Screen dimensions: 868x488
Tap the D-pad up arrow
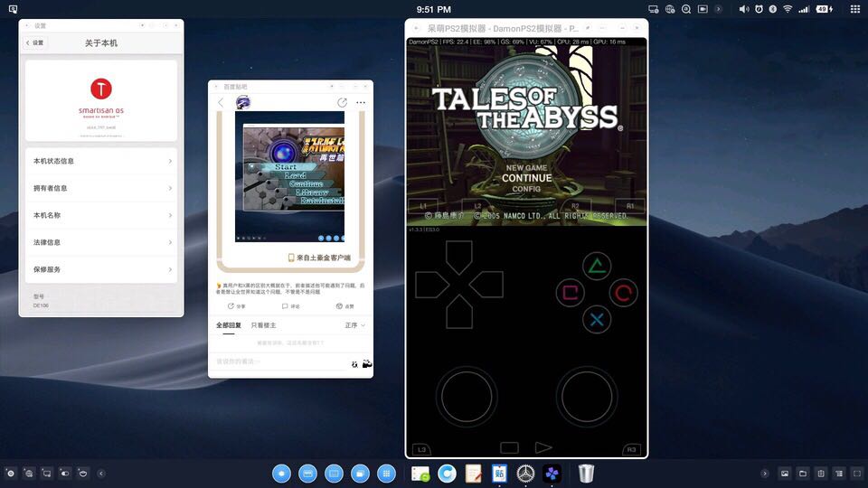[x=459, y=257]
